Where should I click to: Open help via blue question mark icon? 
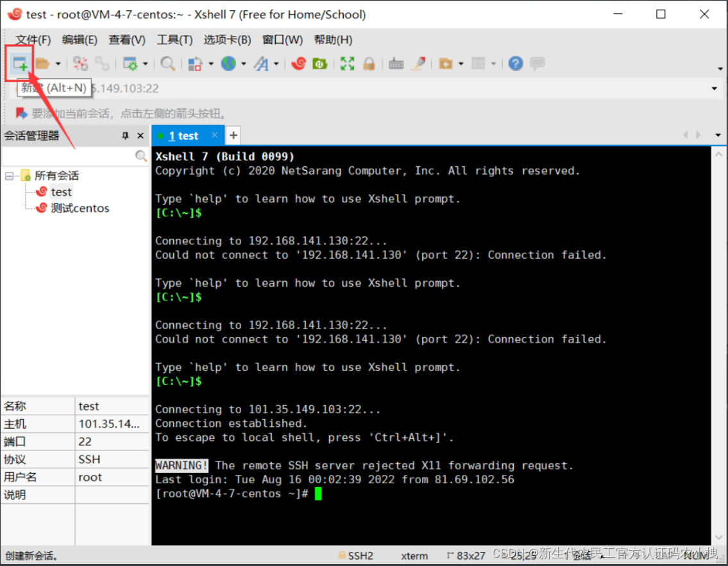516,64
